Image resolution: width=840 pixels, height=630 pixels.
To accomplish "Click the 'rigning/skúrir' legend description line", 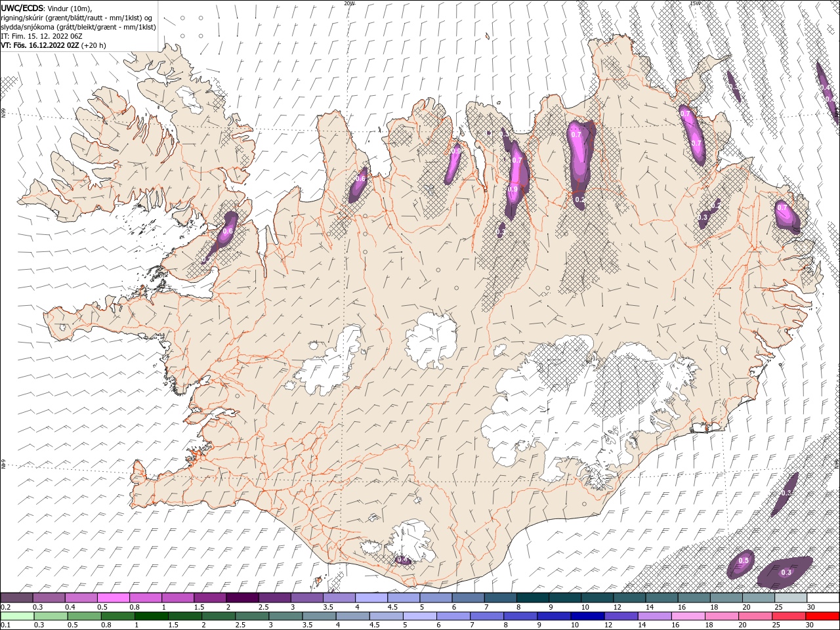I will coord(77,18).
